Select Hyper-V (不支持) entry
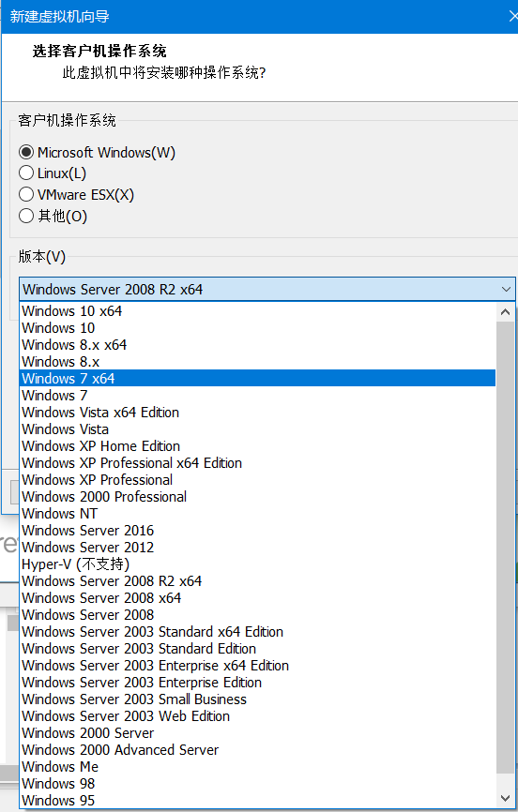The image size is (518, 812). coord(258,564)
